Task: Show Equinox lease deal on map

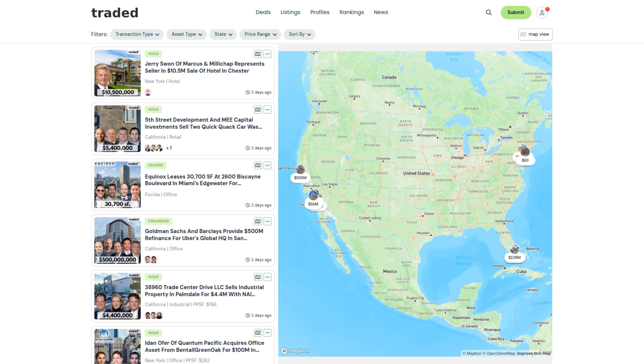Action: (258, 165)
